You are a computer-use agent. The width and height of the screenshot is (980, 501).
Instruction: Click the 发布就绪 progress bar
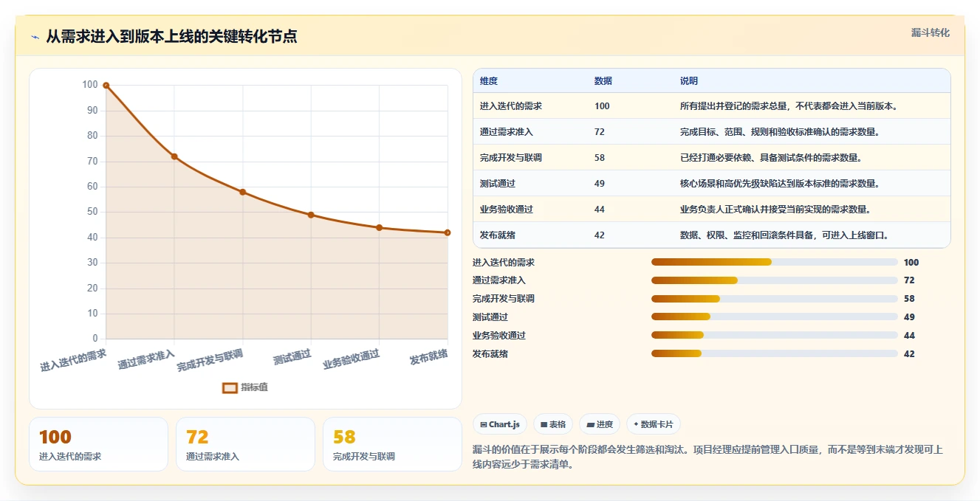775,354
